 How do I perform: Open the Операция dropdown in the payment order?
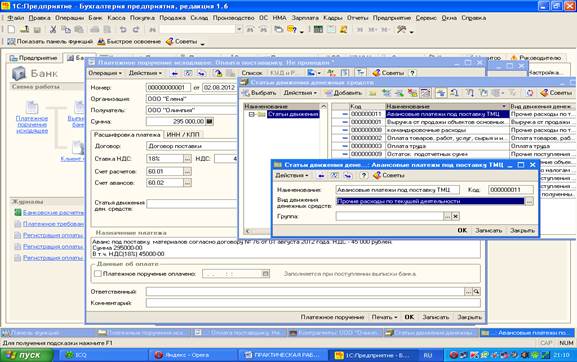tap(105, 73)
